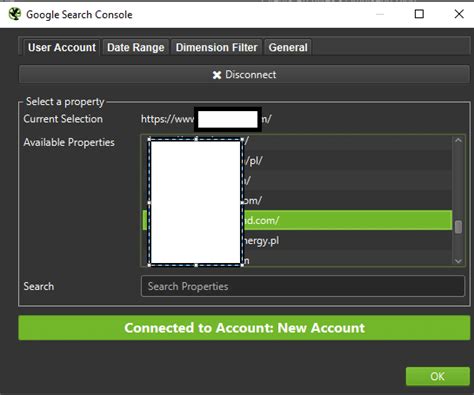
Task: Click the Connected to Account: New Account button
Action: [x=244, y=328]
